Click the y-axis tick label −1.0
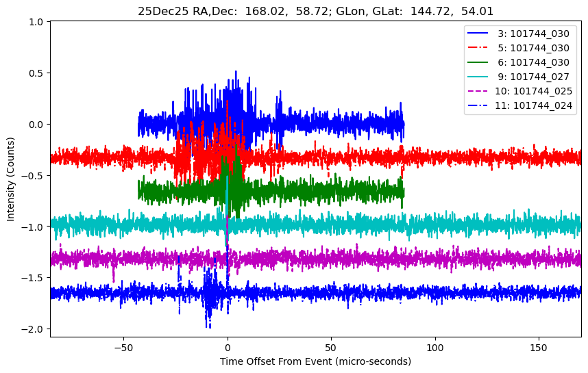Screen dimensions: 588x373 pyautogui.click(x=32, y=227)
